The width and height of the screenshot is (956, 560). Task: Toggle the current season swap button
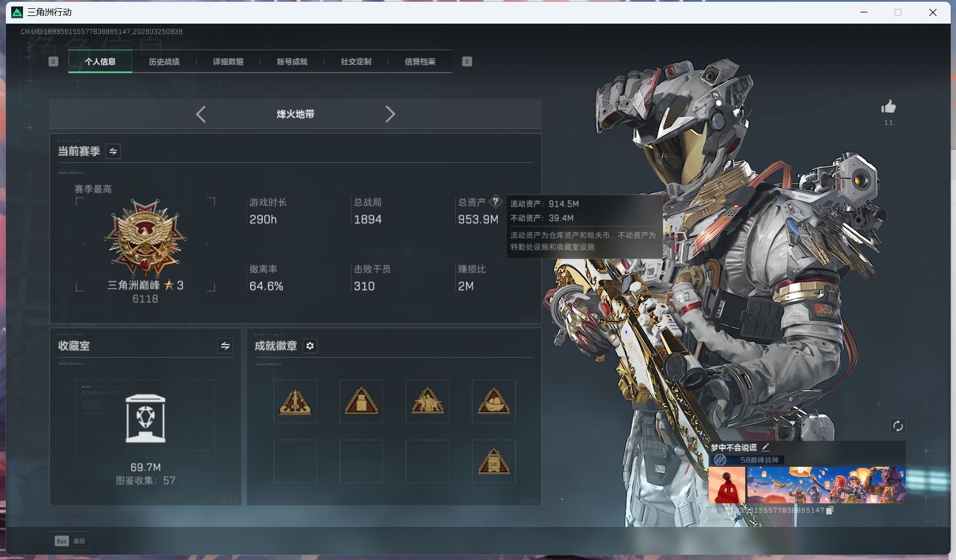113,152
